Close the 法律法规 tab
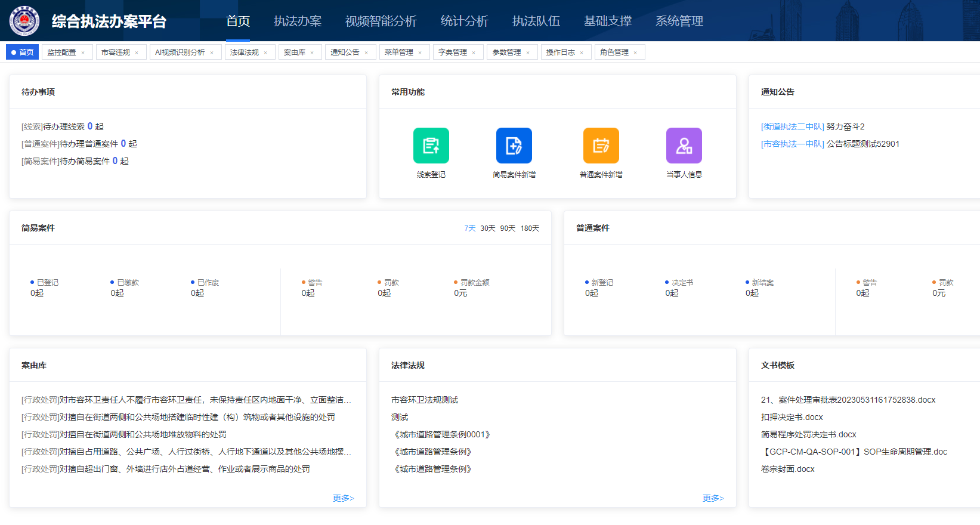The height and width of the screenshot is (525, 980). tap(265, 52)
